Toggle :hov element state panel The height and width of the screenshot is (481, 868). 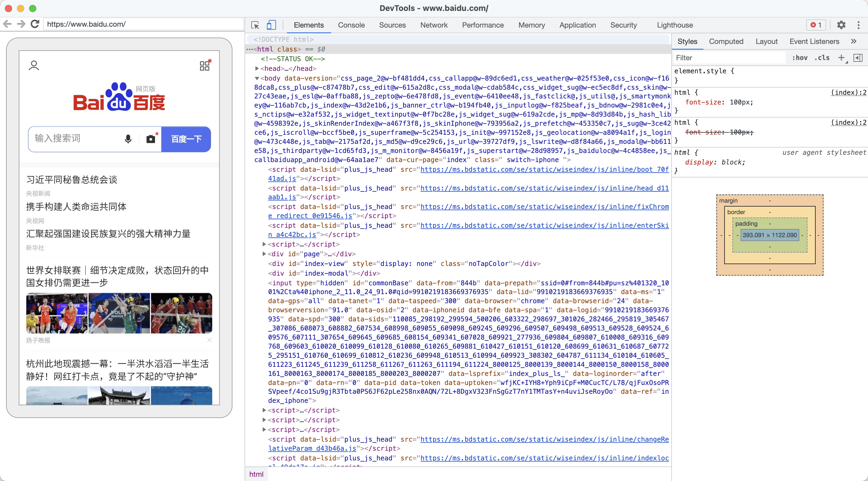point(800,58)
